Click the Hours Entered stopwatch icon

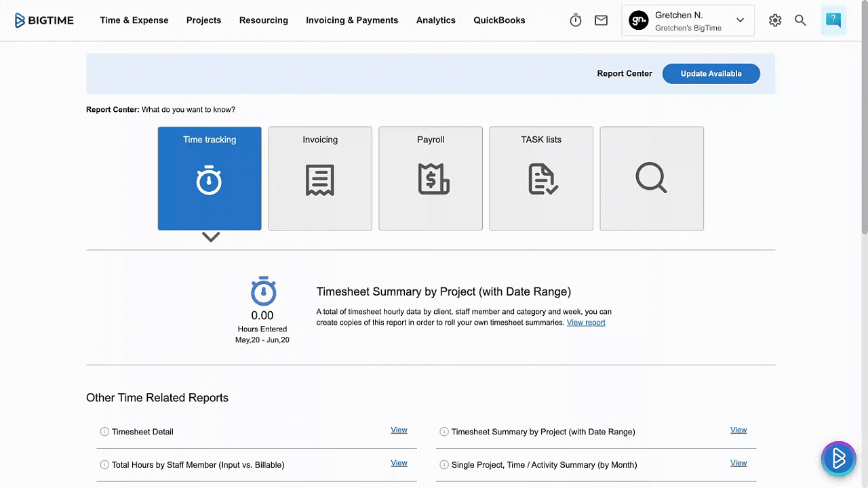(263, 291)
